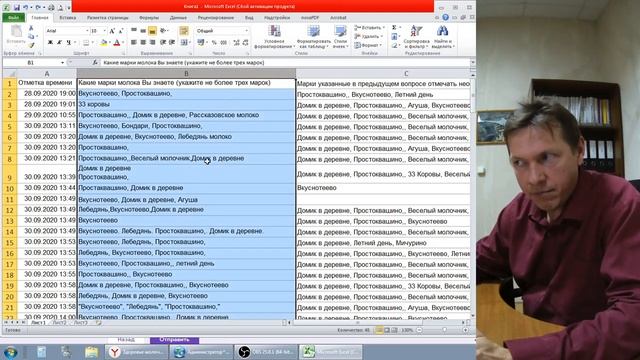Apply comma style (000) format
Viewport: 640px width, 360px height.
(x=223, y=42)
